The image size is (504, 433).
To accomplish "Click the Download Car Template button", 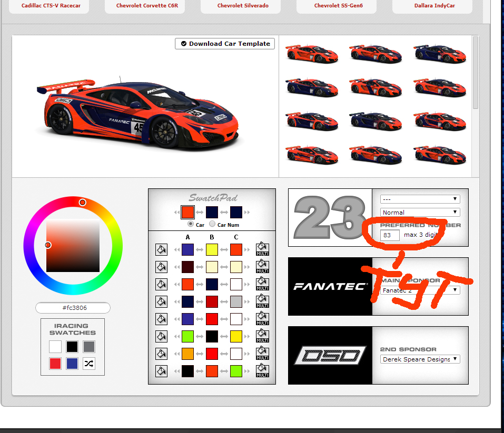I will (225, 44).
